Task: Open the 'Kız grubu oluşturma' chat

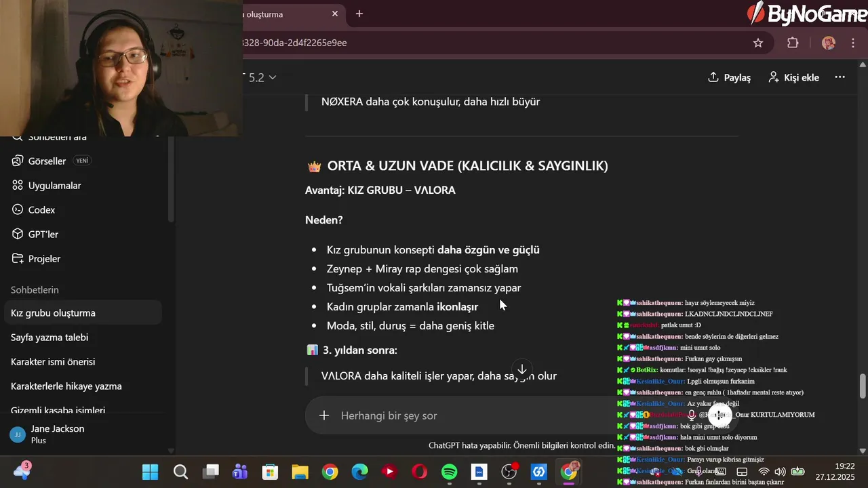Action: click(83, 312)
